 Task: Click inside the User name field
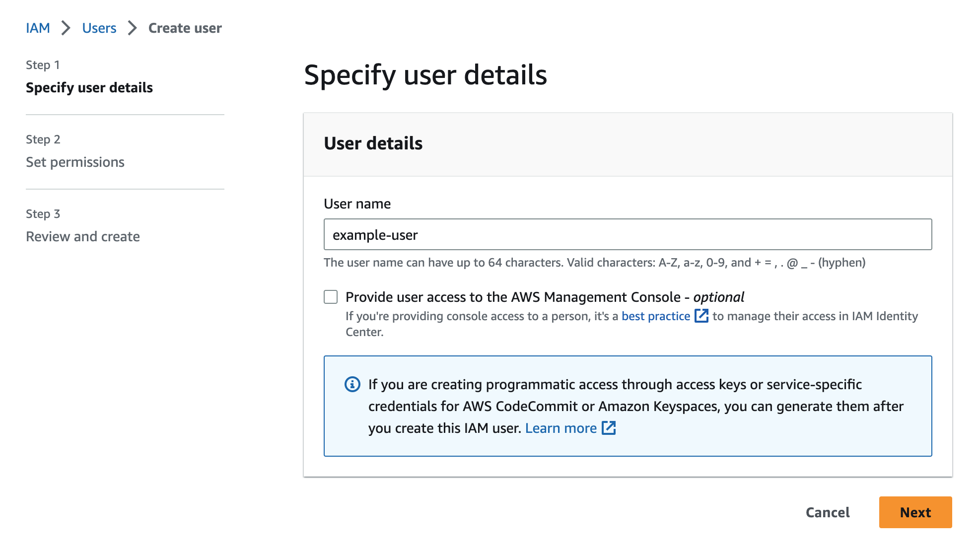(x=628, y=234)
